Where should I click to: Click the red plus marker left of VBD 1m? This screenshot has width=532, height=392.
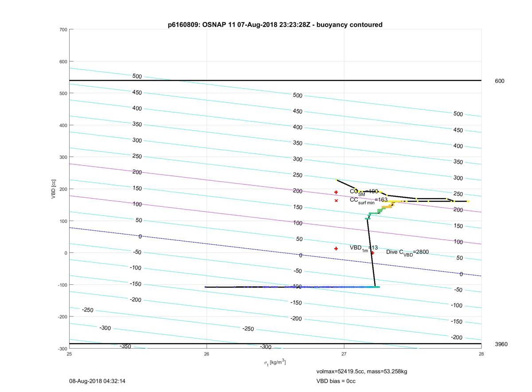(x=336, y=248)
